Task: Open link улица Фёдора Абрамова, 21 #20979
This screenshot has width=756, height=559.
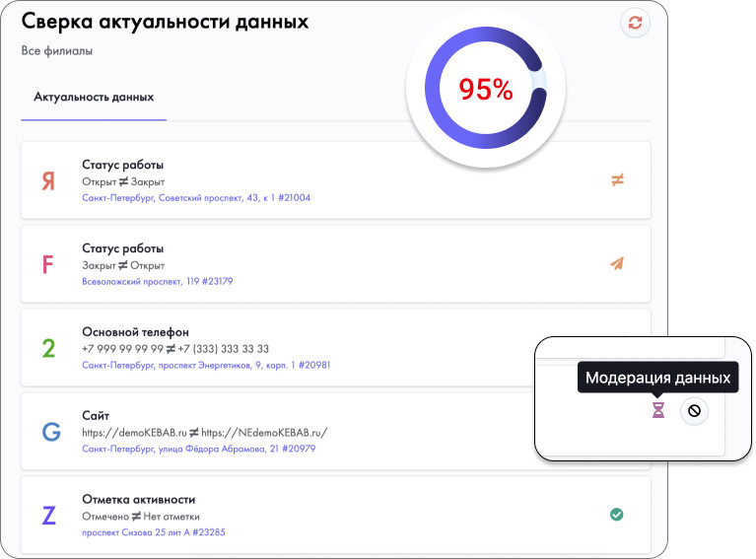Action: pyautogui.click(x=199, y=449)
